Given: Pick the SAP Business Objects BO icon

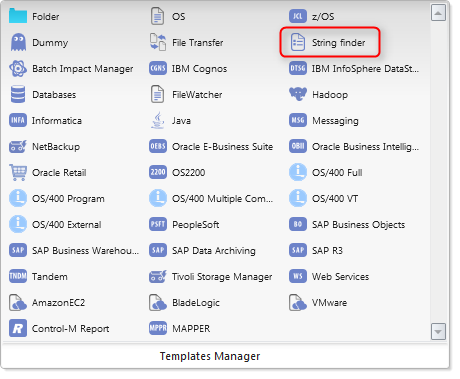Looking at the screenshot, I should (298, 224).
